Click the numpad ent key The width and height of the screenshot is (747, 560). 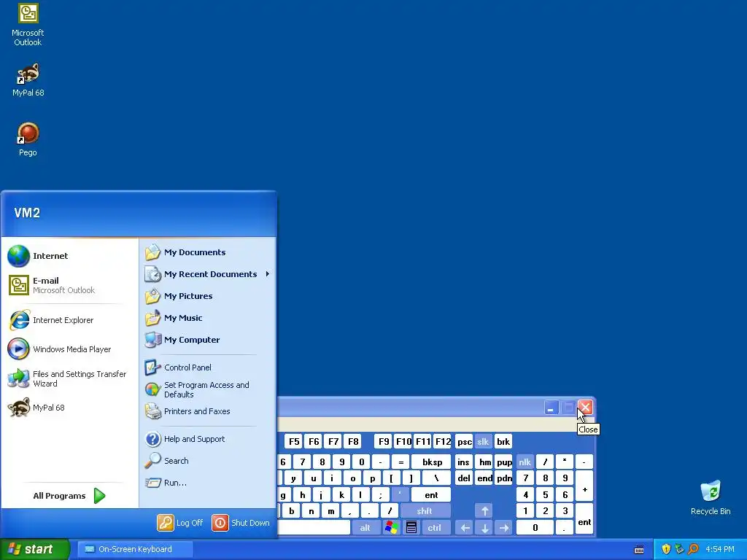(x=584, y=519)
